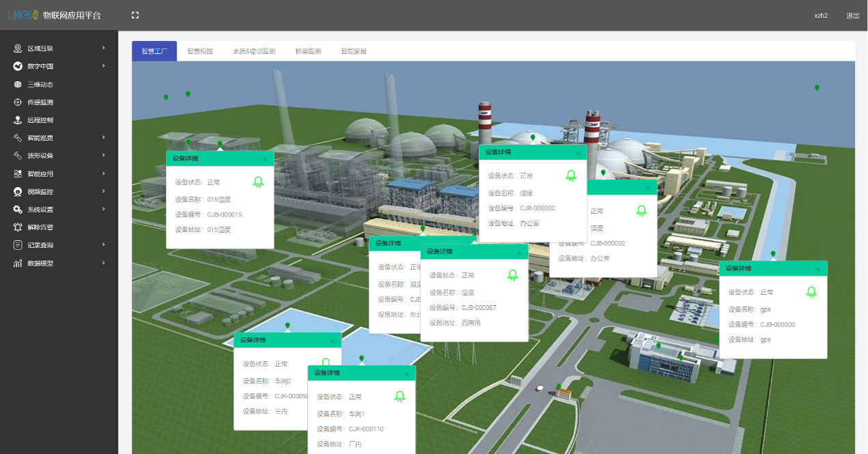Open 三维动态 via its cube icon

pyautogui.click(x=18, y=85)
